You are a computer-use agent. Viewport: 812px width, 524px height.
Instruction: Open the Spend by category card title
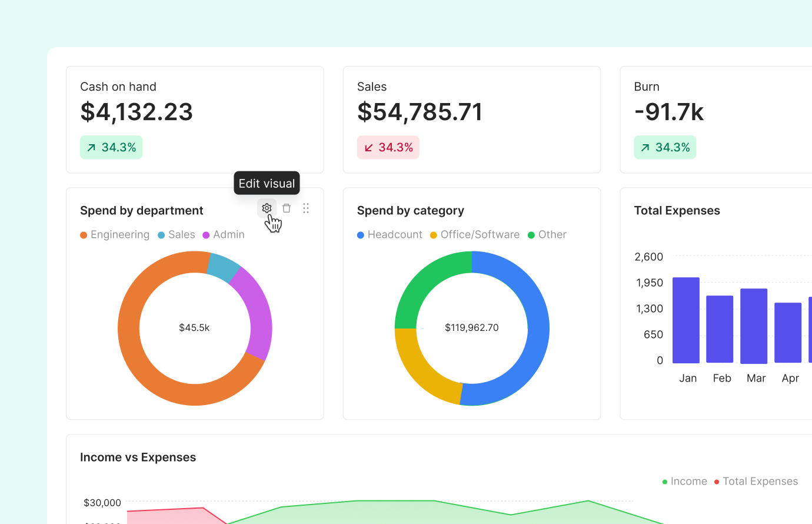(411, 210)
